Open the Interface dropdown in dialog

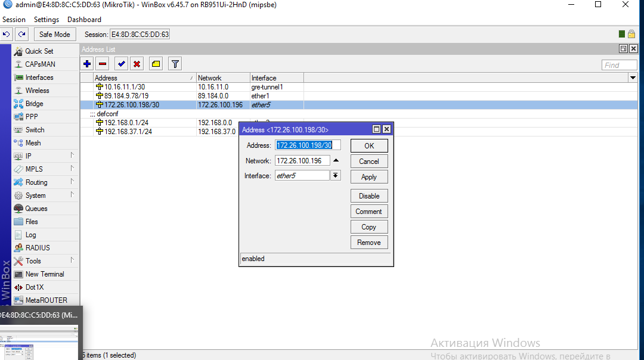[x=336, y=176]
